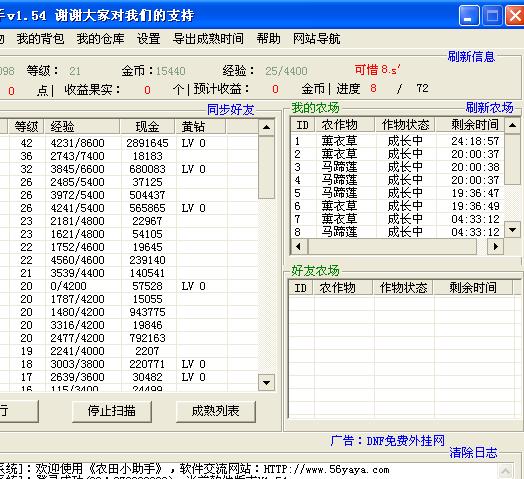The height and width of the screenshot is (479, 524).
Task: Select friend row with cash 220771
Action: tap(129, 364)
